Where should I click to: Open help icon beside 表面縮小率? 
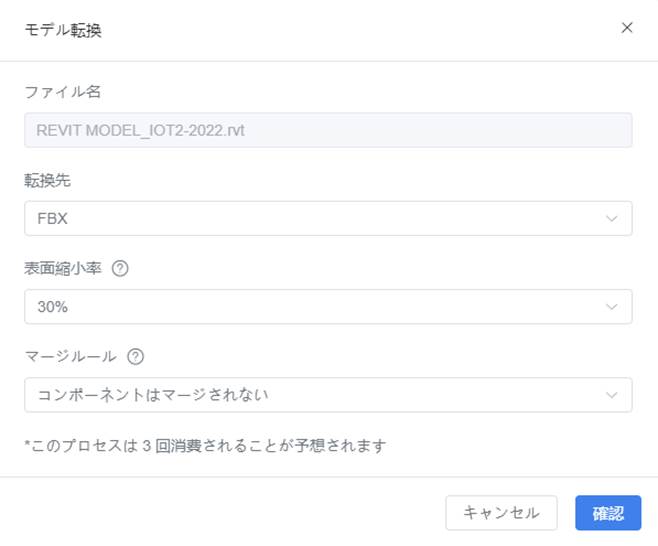pos(120,268)
